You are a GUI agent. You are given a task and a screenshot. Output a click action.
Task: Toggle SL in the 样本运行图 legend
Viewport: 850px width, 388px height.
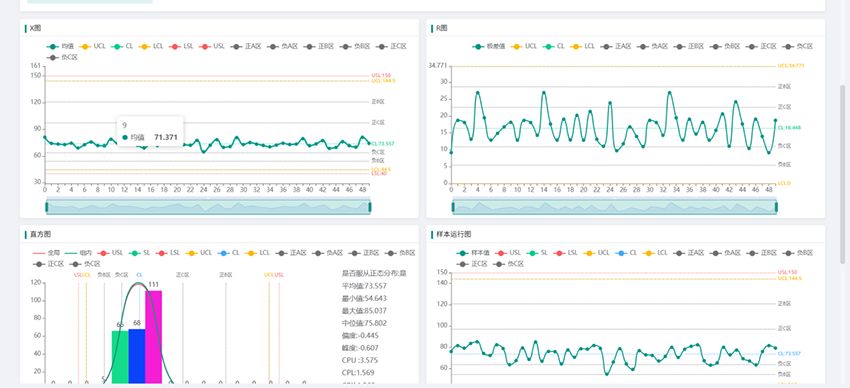point(538,253)
